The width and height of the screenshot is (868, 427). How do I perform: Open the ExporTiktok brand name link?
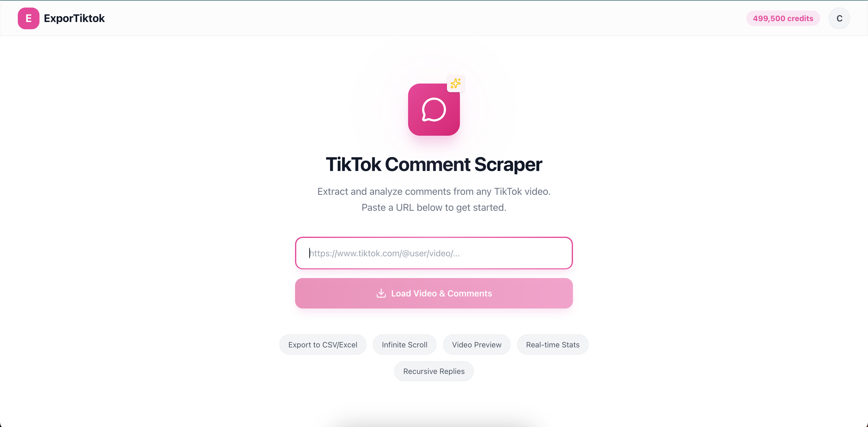[74, 18]
